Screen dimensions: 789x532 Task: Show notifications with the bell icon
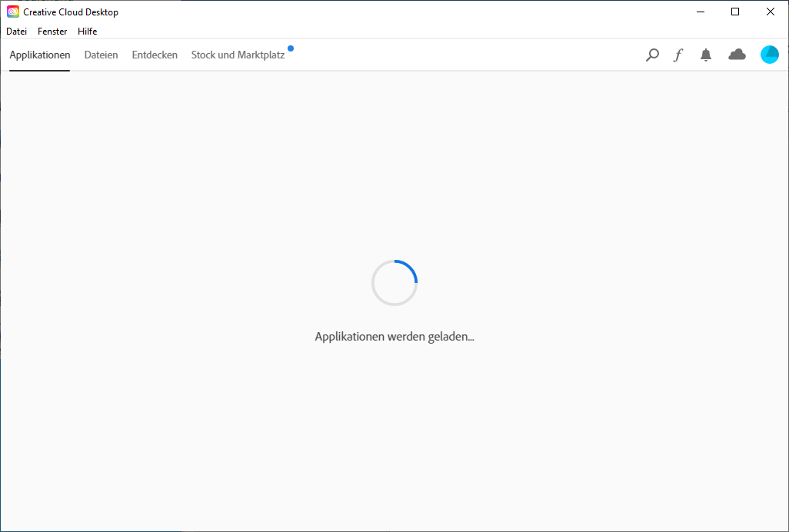click(706, 55)
